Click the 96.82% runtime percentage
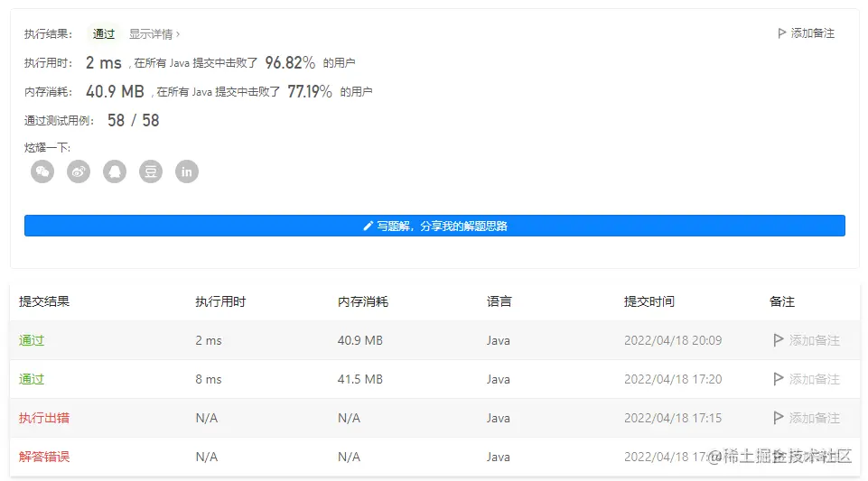This screenshot has width=868, height=481. click(290, 62)
